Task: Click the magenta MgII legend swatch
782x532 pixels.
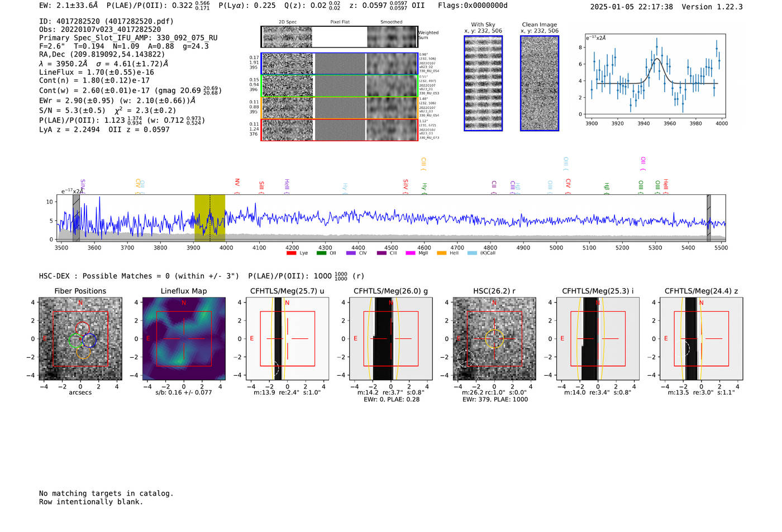Action: click(411, 253)
